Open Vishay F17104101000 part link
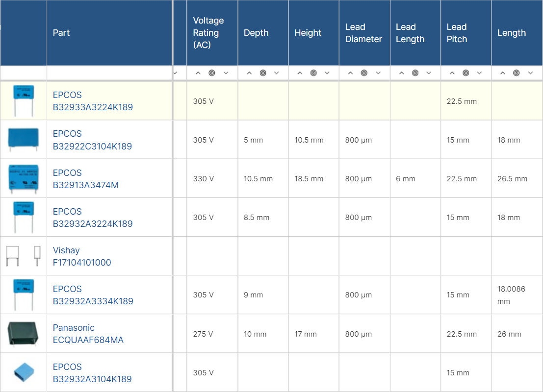This screenshot has width=543, height=392. (x=82, y=256)
